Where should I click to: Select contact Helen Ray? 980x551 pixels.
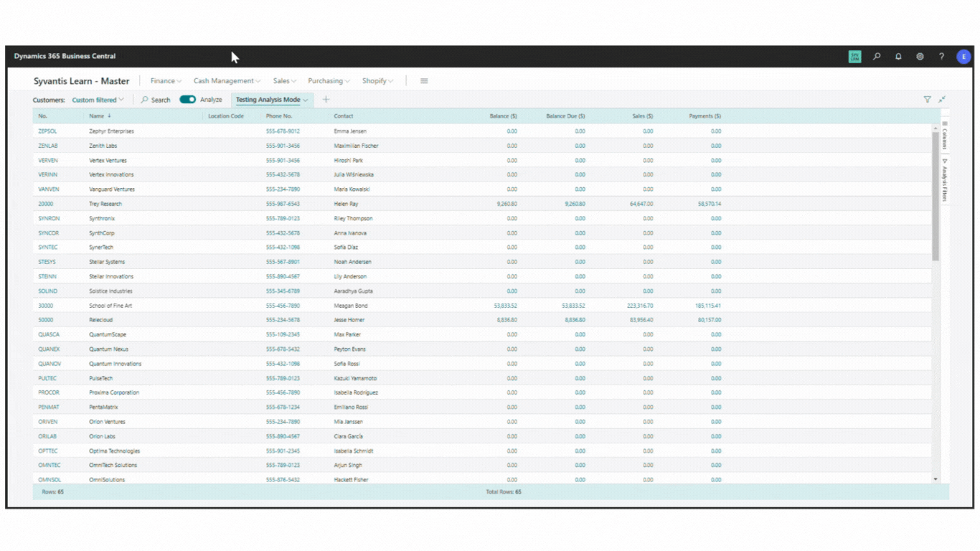346,204
